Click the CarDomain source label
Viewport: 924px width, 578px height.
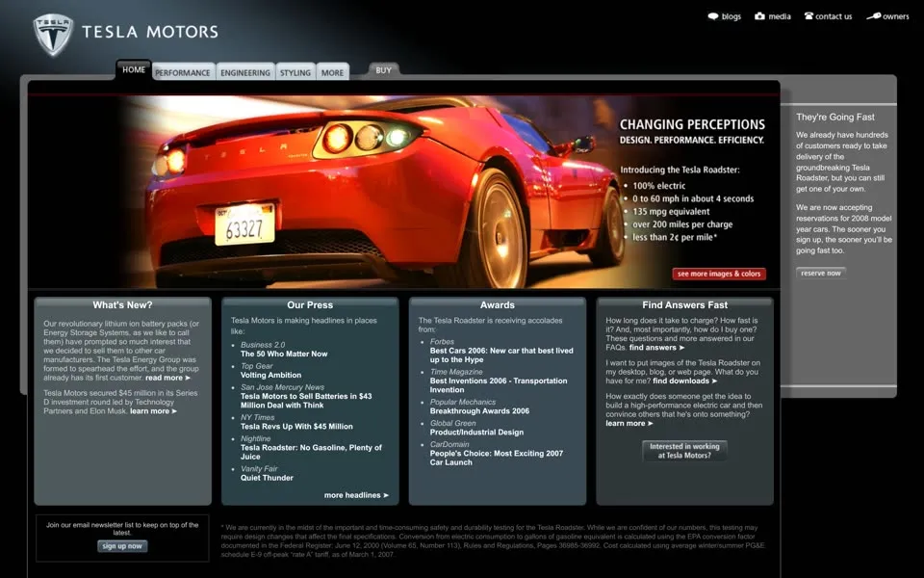pyautogui.click(x=449, y=445)
